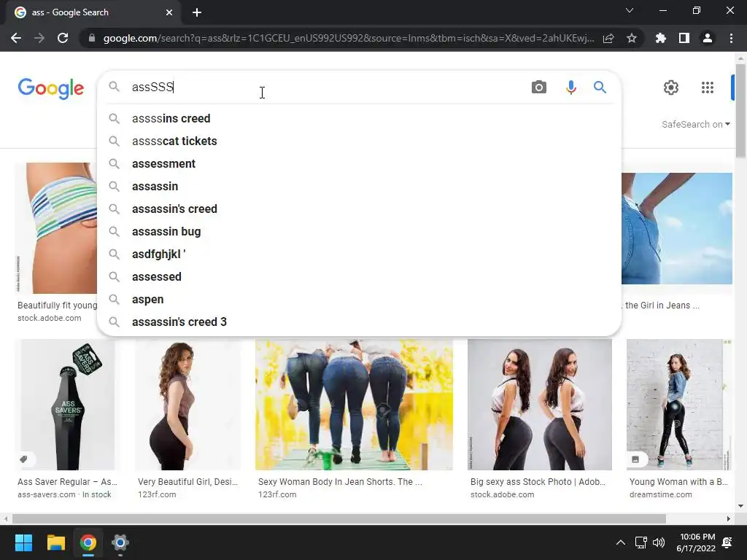Open the Chrome extensions puzzle icon

click(x=661, y=38)
